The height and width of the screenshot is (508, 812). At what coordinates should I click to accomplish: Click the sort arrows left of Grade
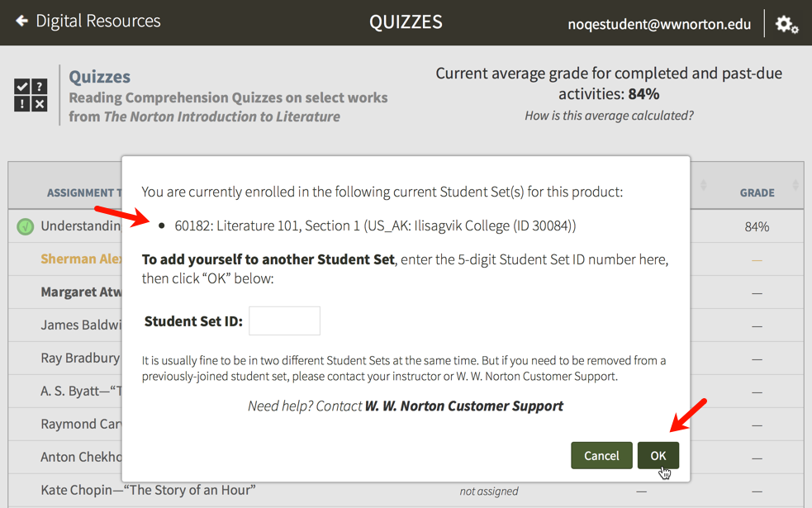click(x=704, y=186)
